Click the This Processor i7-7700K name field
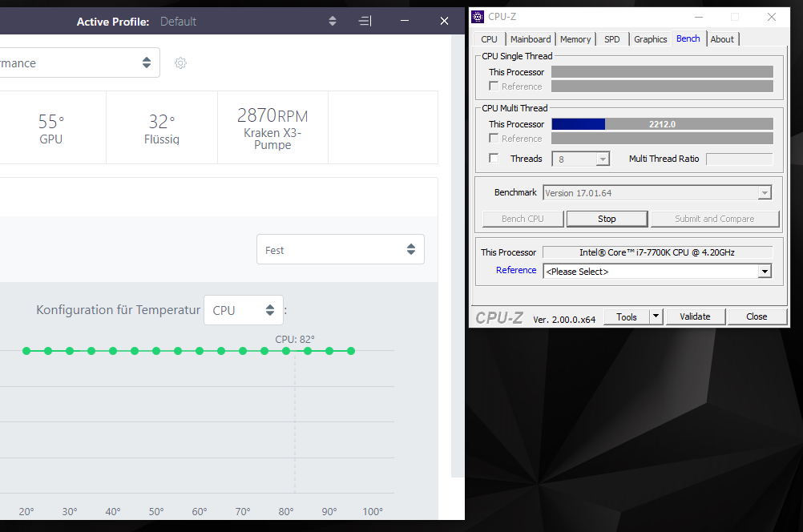Viewport: 803px width, 532px height. [657, 252]
